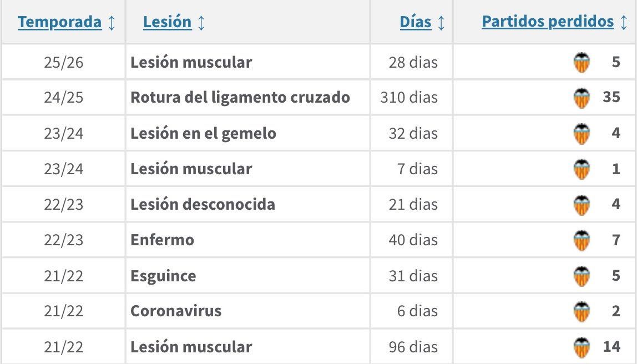Click the crest icon beside Lesión desconocida
The width and height of the screenshot is (637, 364).
pos(581,204)
